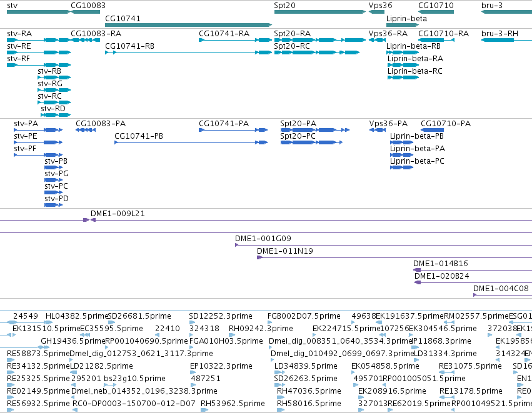Image resolution: width=532 pixels, height=413 pixels.
Task: Select protein CG10741-PB
Action: point(191,142)
